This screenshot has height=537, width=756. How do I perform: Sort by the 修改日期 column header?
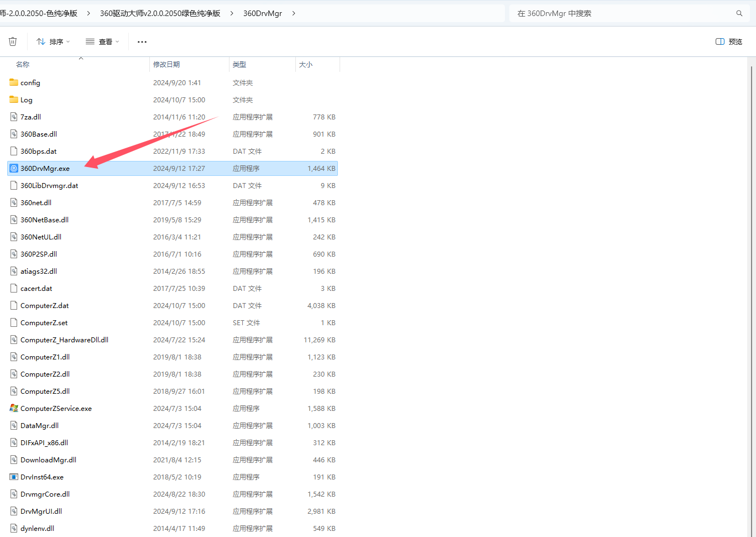[166, 65]
